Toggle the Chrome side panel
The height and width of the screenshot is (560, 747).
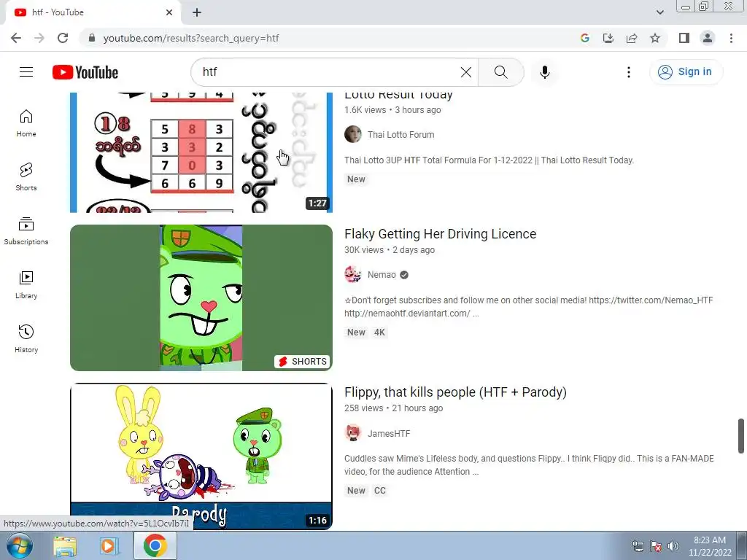[x=684, y=38]
